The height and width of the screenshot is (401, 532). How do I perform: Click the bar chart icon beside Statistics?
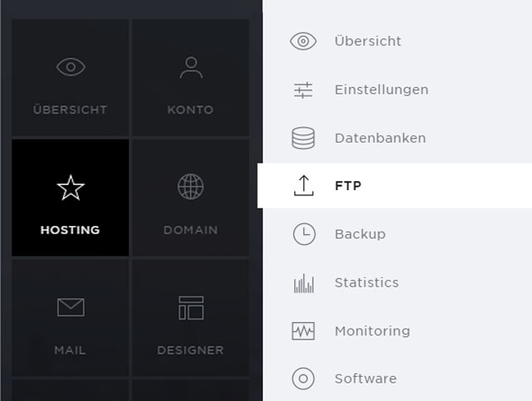303,283
